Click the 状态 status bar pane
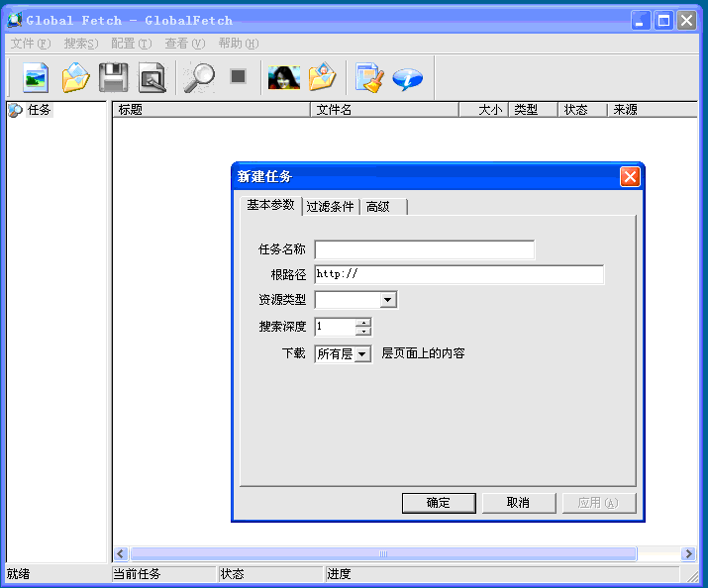The image size is (708, 588). [x=270, y=574]
